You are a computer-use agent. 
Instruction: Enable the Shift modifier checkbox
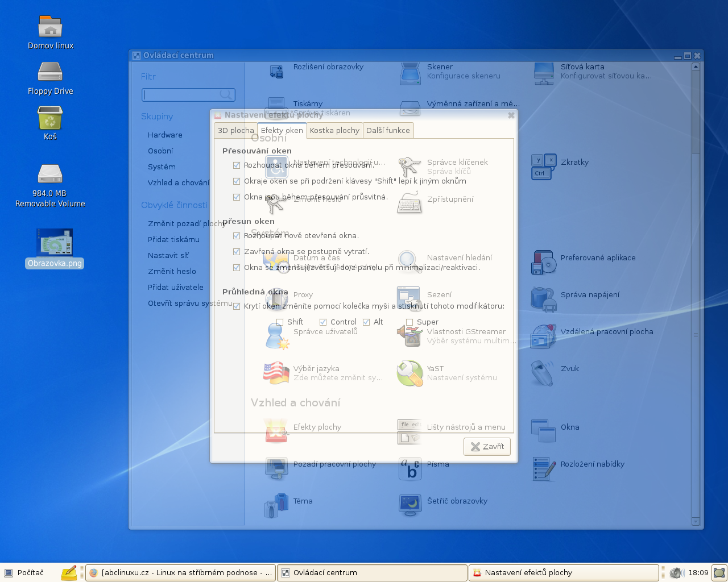[x=280, y=322]
